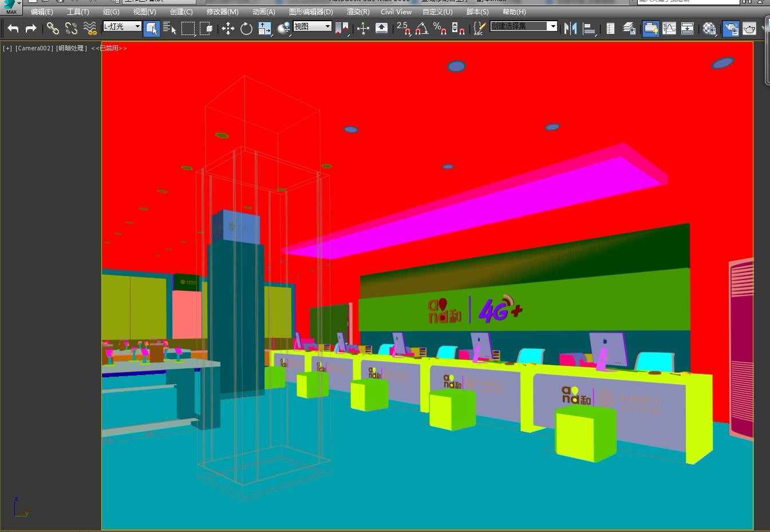Open the 修改器(M) menu

[222, 11]
